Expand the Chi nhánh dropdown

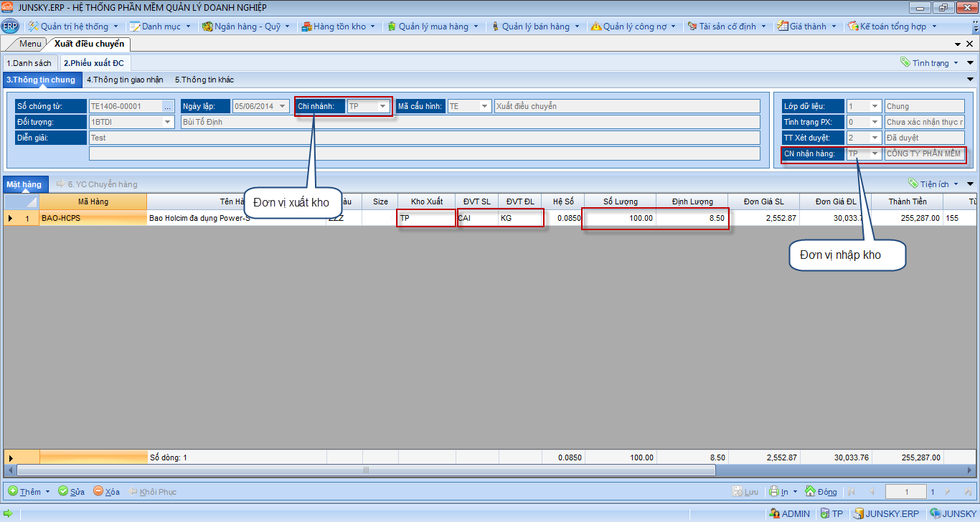point(382,107)
